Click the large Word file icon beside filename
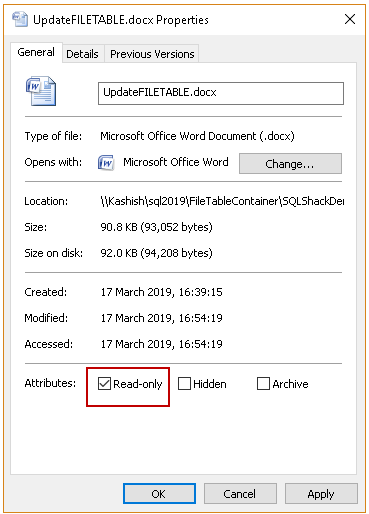 41,91
